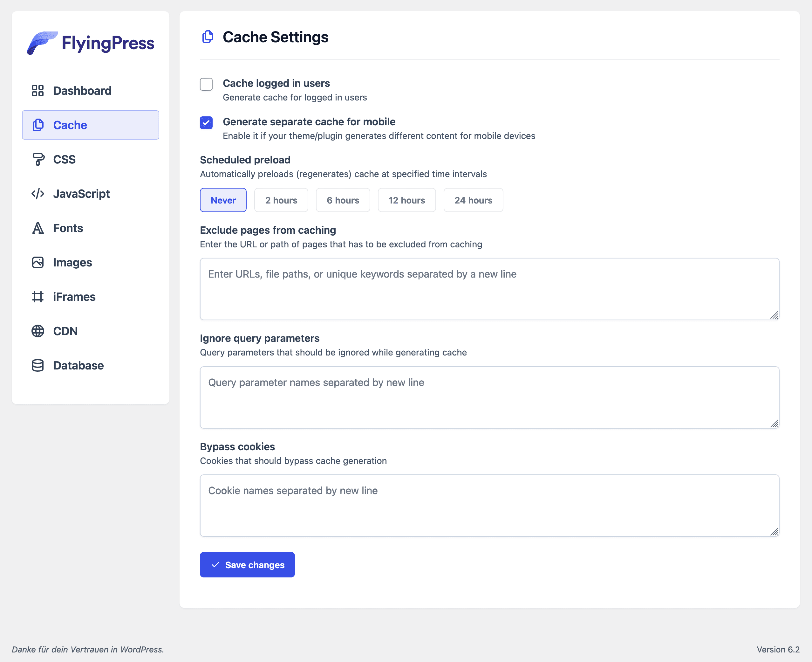Click the Cache logged in users label

point(276,83)
